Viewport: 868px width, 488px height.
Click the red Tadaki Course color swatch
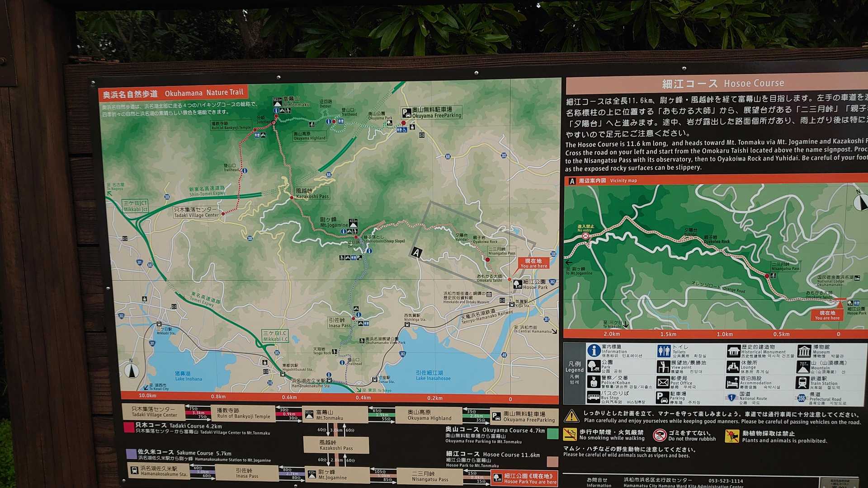[x=128, y=427]
